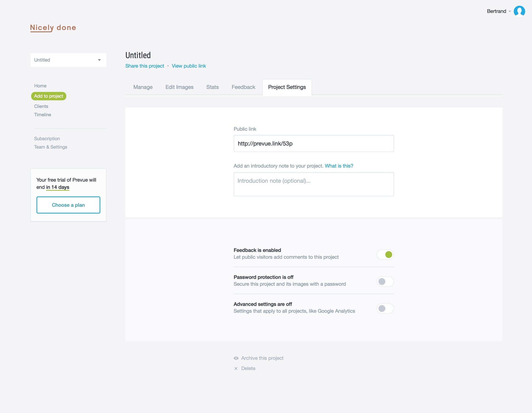This screenshot has height=413, width=532.
Task: Click 'Settings that apply to all projects' text
Action: [294, 311]
